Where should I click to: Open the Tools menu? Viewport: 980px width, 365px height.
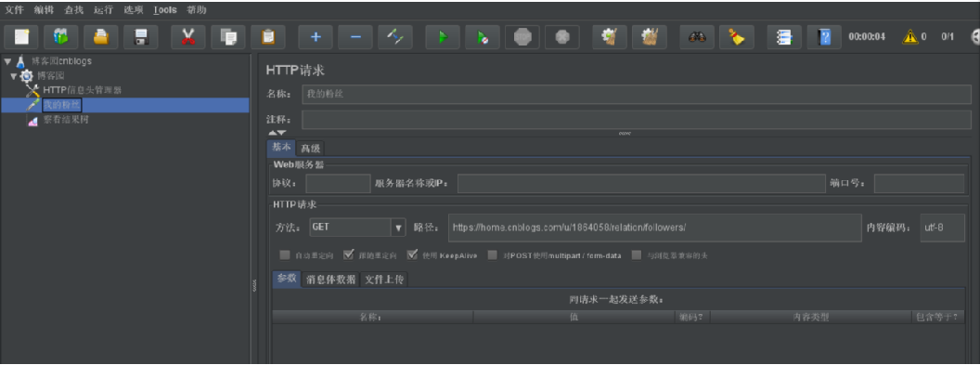pos(165,10)
